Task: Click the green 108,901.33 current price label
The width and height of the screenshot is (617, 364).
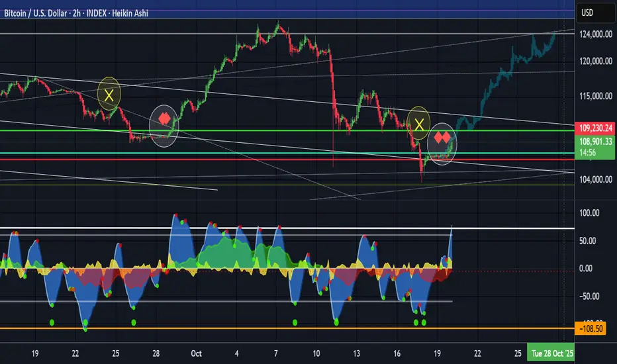Action: [x=595, y=141]
